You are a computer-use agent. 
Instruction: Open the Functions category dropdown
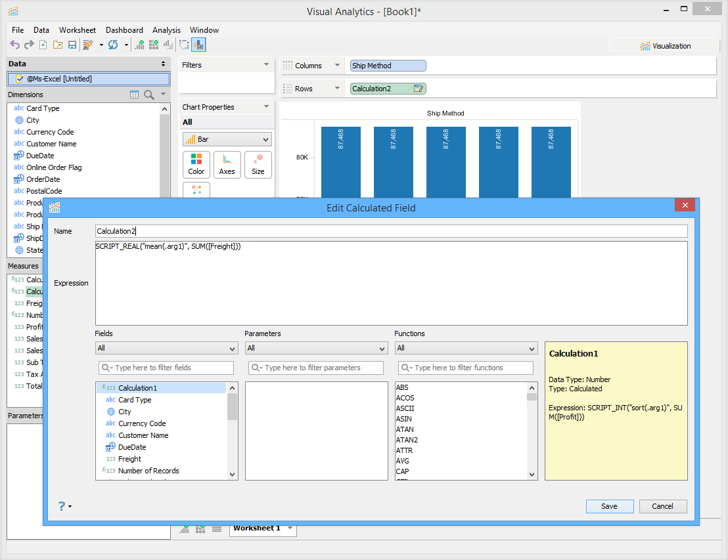click(466, 349)
